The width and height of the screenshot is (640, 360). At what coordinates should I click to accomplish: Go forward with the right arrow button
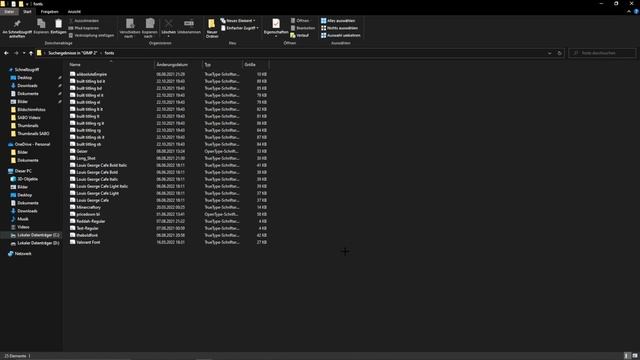16,53
